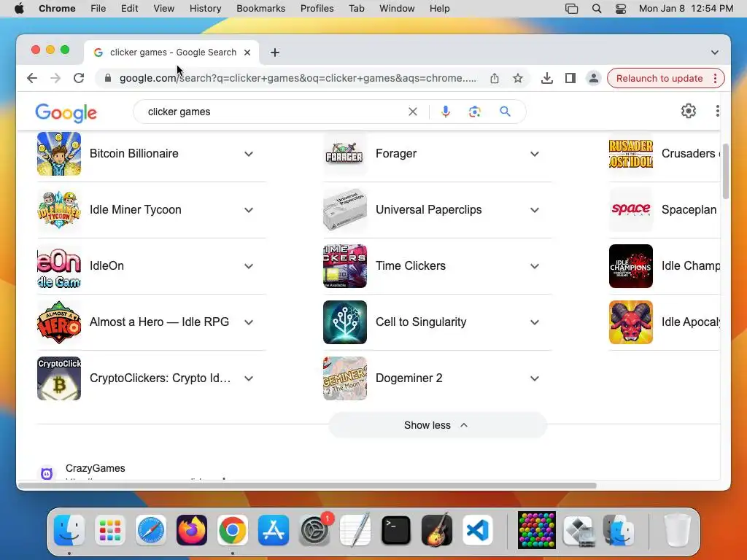
Task: Open the Profiles menu
Action: 317,9
